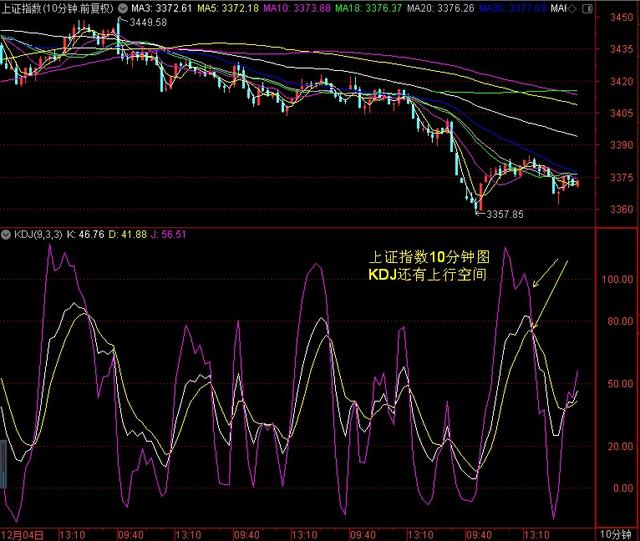The height and width of the screenshot is (541, 640).
Task: Click the panel window icon at top right
Action: coord(587,8)
